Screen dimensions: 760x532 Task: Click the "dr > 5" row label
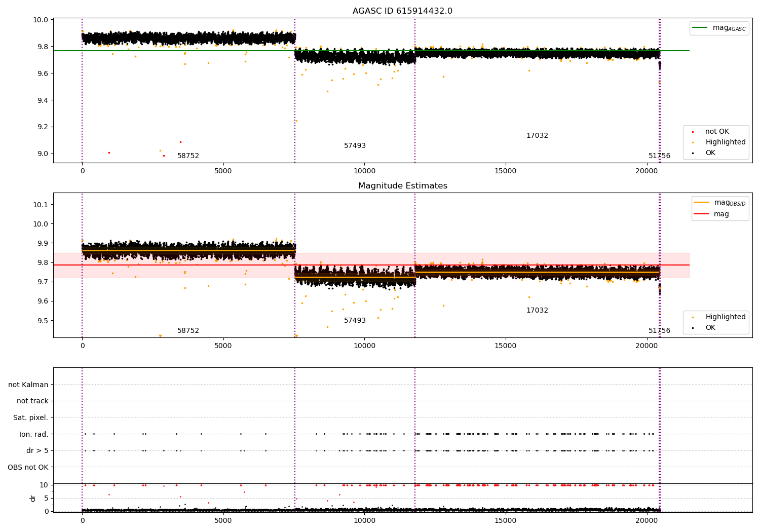coord(37,450)
